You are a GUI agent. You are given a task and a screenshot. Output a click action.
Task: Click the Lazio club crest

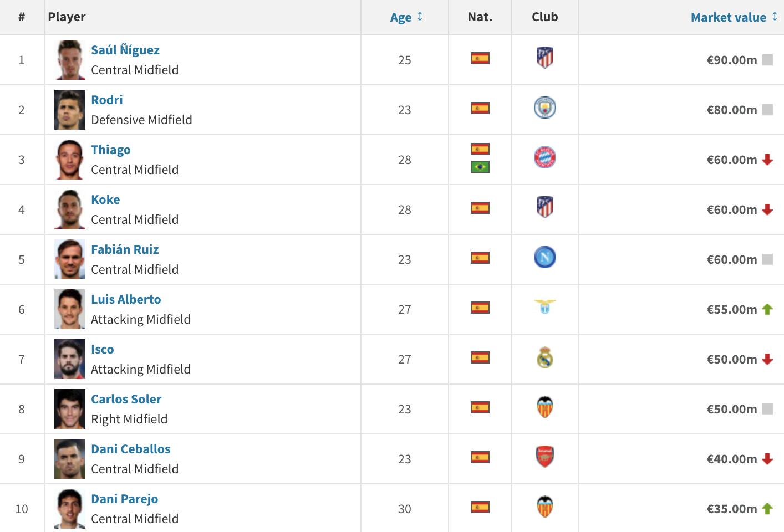[x=544, y=306]
